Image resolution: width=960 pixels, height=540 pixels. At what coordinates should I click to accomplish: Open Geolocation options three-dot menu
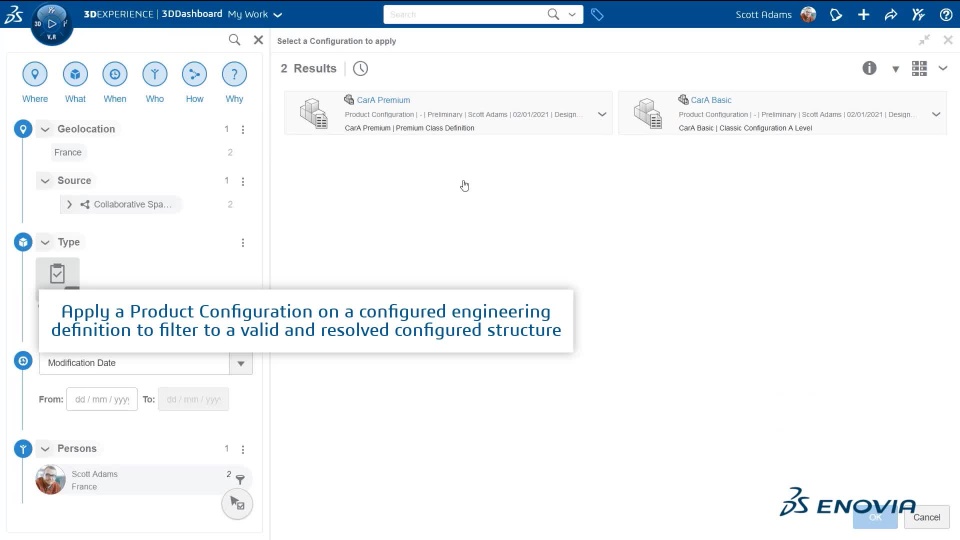243,130
